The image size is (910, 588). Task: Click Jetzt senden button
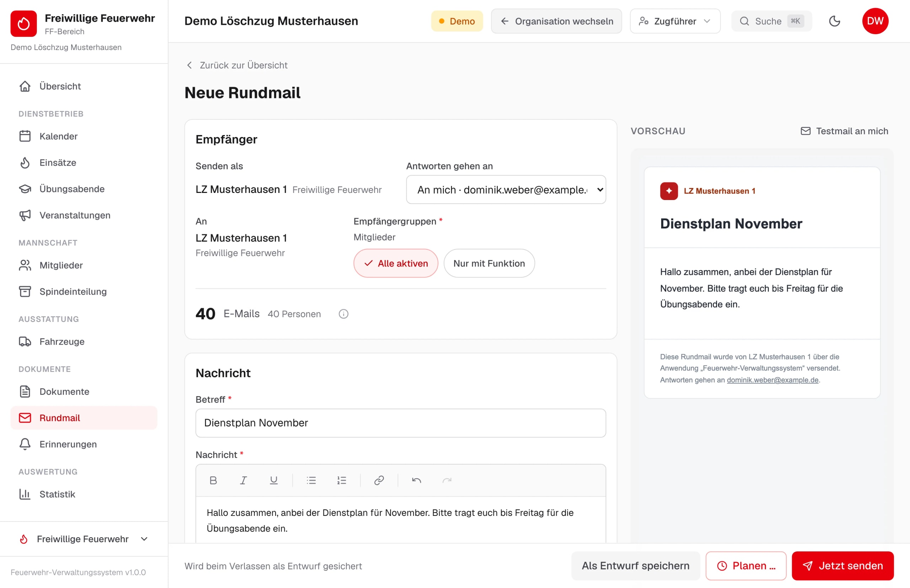pyautogui.click(x=842, y=566)
